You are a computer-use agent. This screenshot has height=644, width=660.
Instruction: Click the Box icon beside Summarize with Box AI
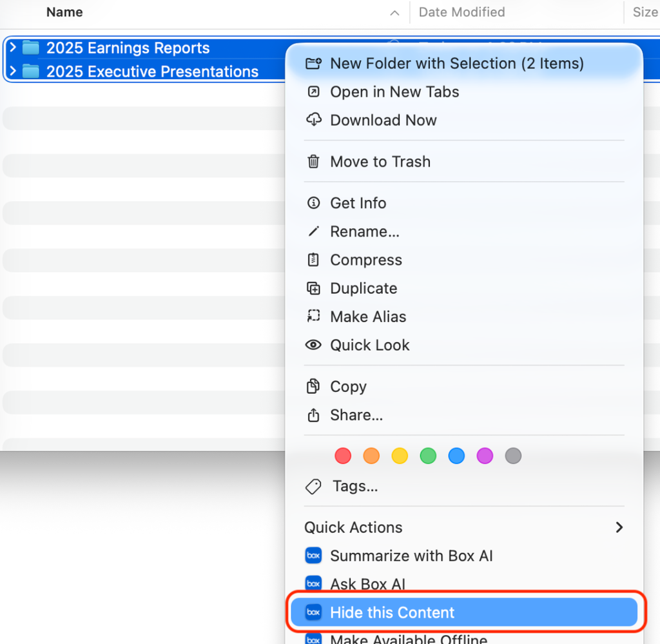pos(313,556)
